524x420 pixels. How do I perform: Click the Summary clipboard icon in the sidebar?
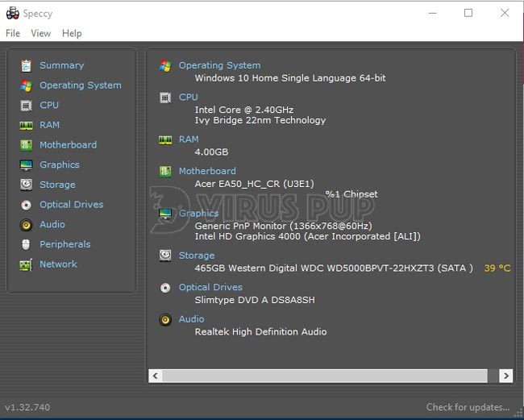(x=26, y=66)
